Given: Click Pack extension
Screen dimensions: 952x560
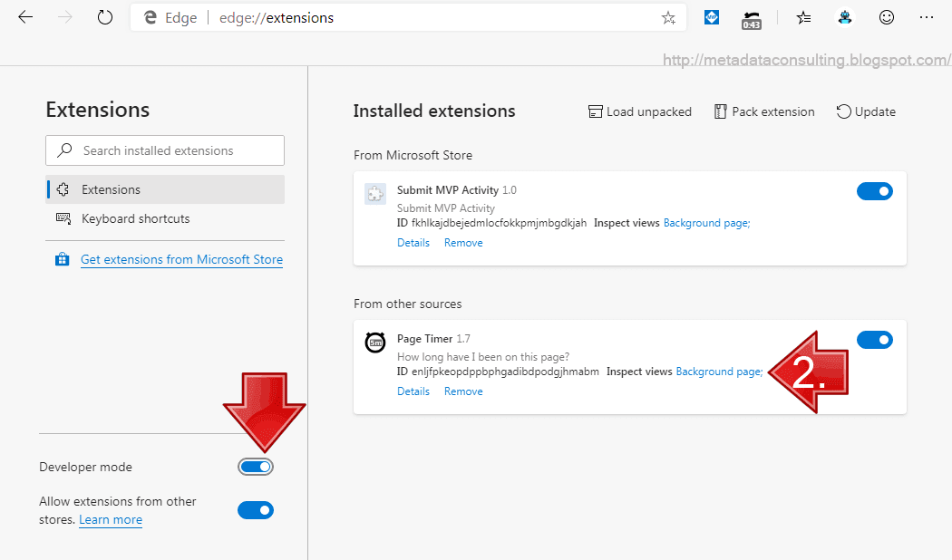Looking at the screenshot, I should 764,111.
